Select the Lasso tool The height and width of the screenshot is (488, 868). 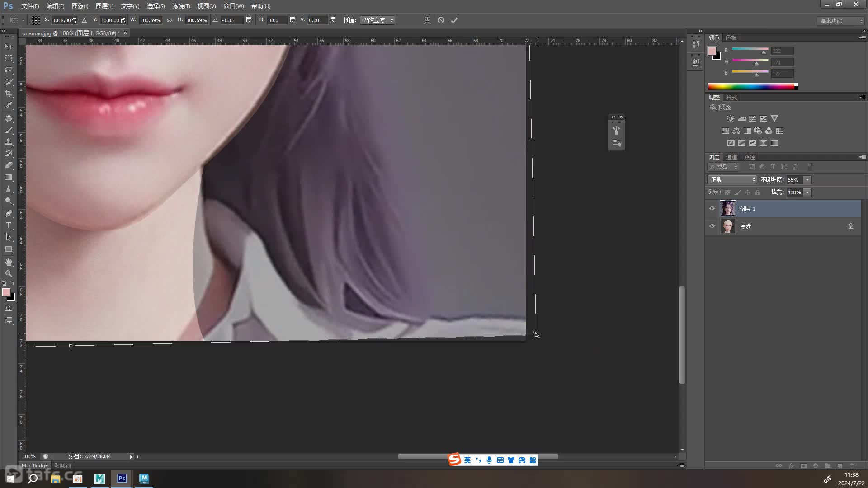click(x=9, y=70)
